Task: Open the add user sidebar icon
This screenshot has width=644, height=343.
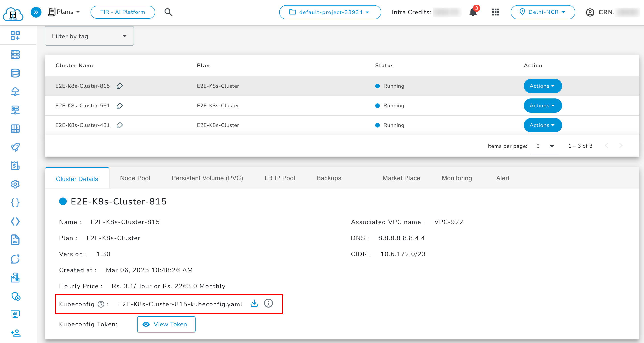Action: click(x=16, y=333)
